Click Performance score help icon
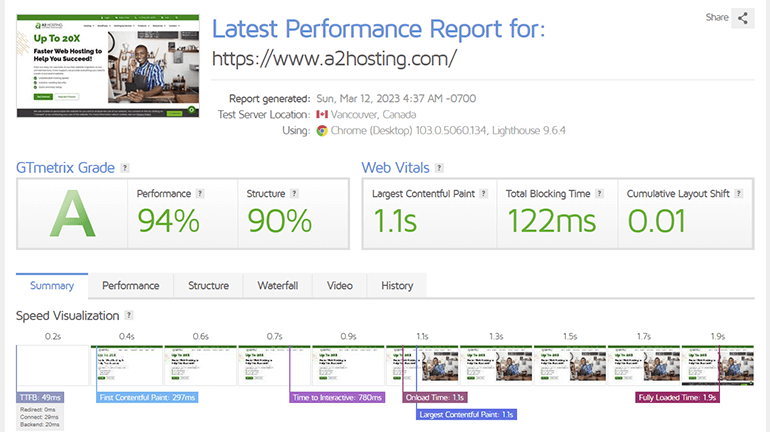 [x=200, y=193]
